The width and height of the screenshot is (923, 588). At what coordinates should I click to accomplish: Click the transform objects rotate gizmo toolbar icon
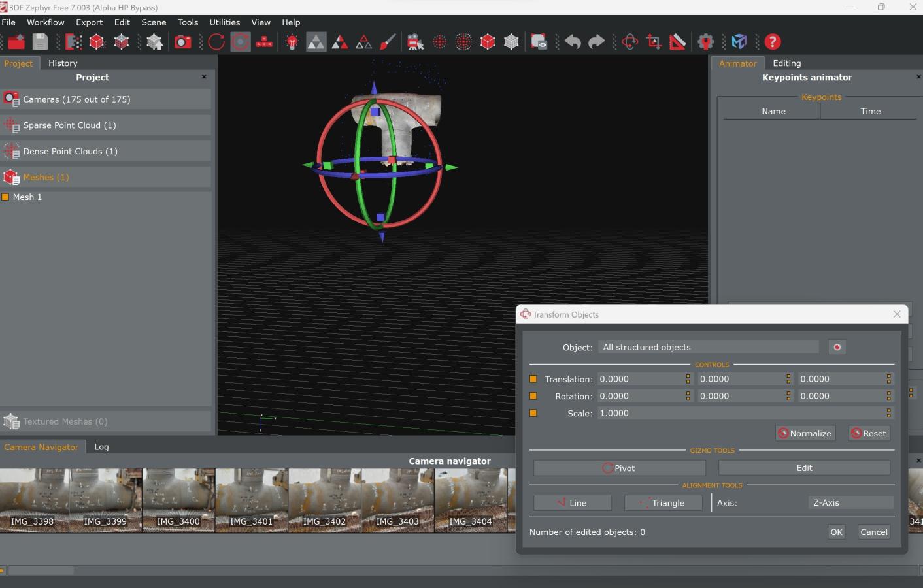tap(629, 42)
